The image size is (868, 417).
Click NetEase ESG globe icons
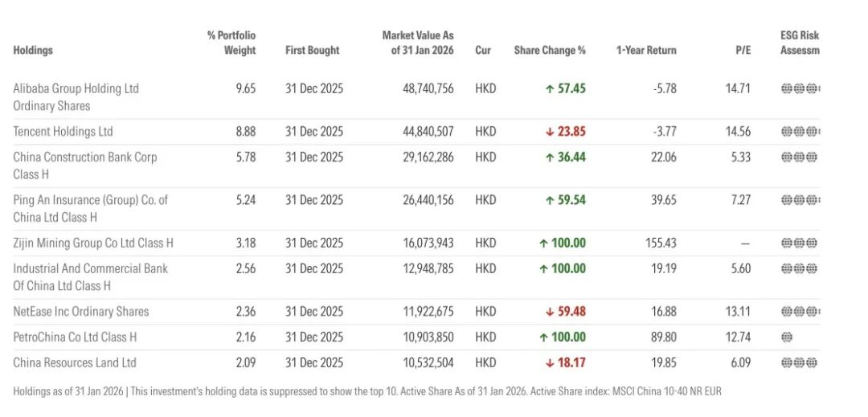click(x=799, y=312)
